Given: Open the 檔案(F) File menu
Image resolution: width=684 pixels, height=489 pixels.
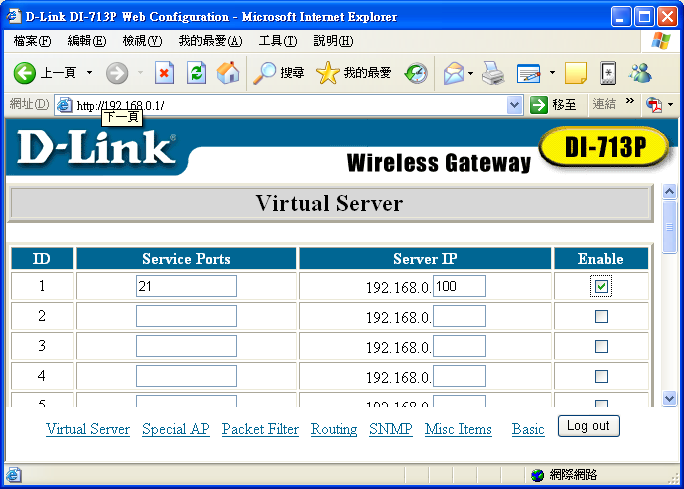Looking at the screenshot, I should (x=32, y=41).
